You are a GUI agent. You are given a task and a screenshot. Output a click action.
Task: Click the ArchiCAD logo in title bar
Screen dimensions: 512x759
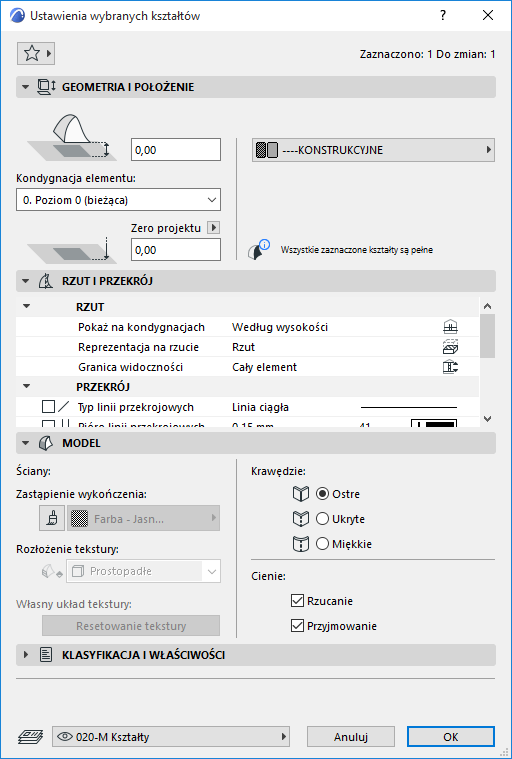coord(17,15)
